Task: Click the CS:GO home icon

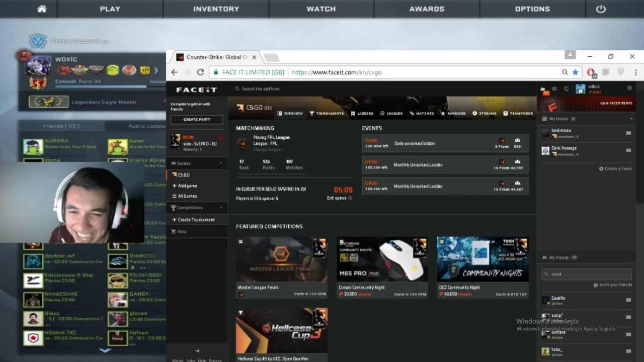Action: click(x=42, y=9)
